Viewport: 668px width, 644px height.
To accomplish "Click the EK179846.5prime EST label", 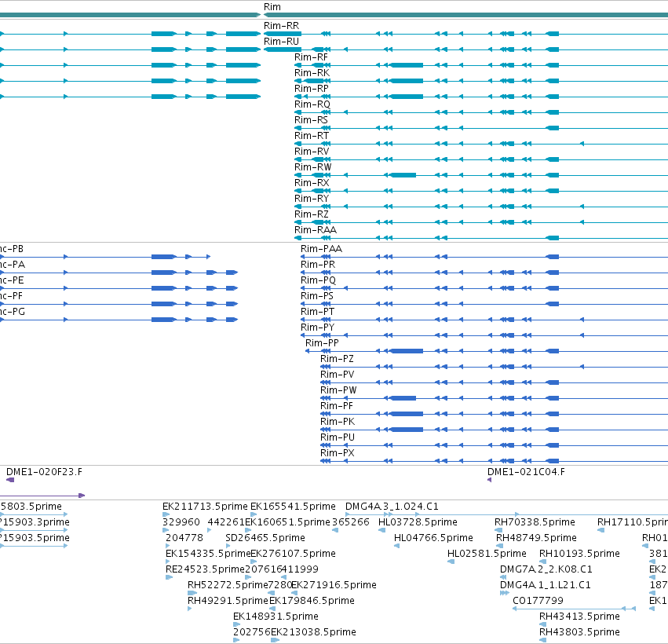I will pyautogui.click(x=312, y=601).
